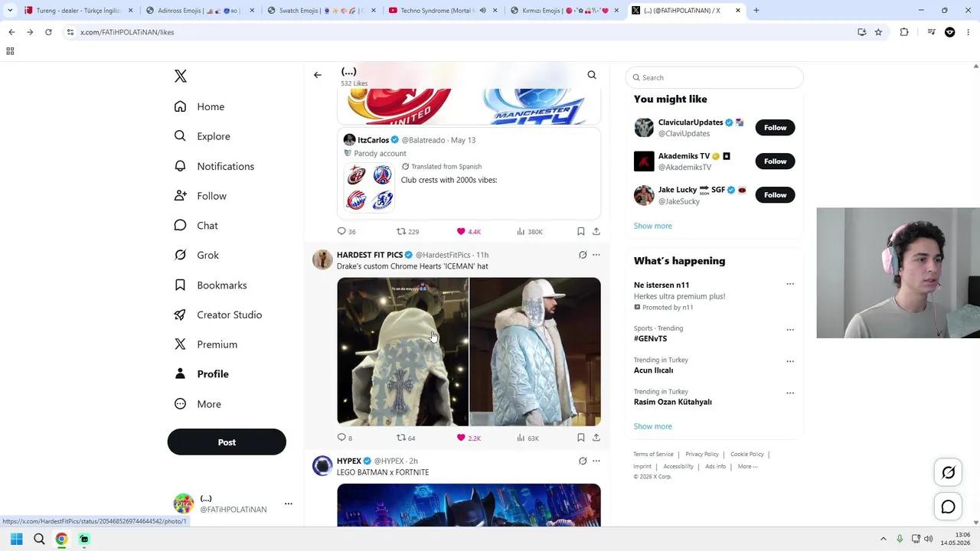Show more suggested accounts

(653, 226)
